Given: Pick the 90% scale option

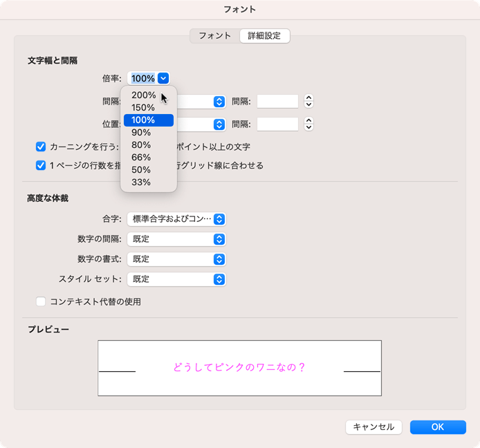Looking at the screenshot, I should point(141,133).
